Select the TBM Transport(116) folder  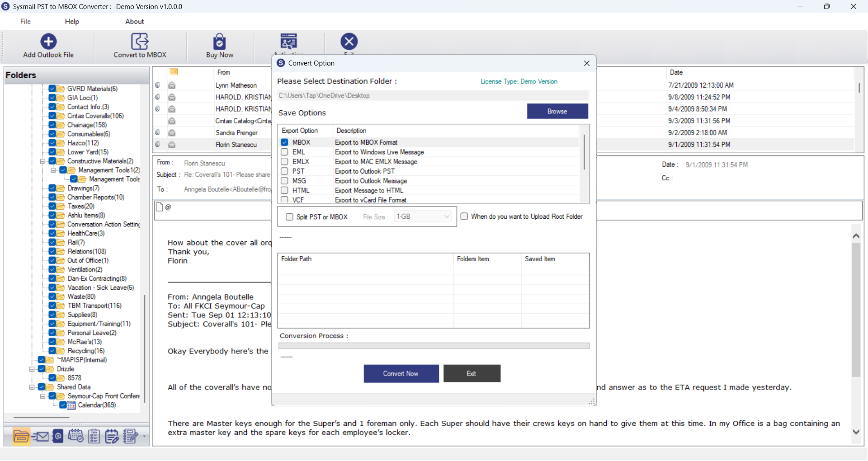[94, 306]
